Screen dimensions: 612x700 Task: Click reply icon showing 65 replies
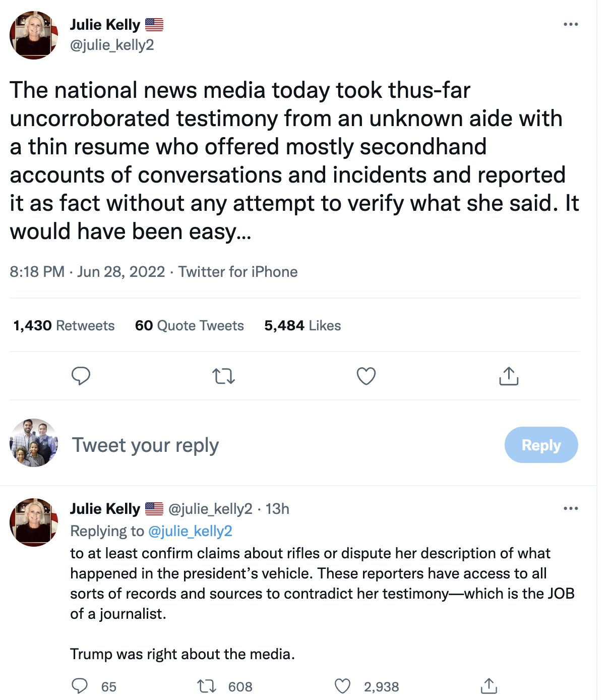pyautogui.click(x=80, y=686)
